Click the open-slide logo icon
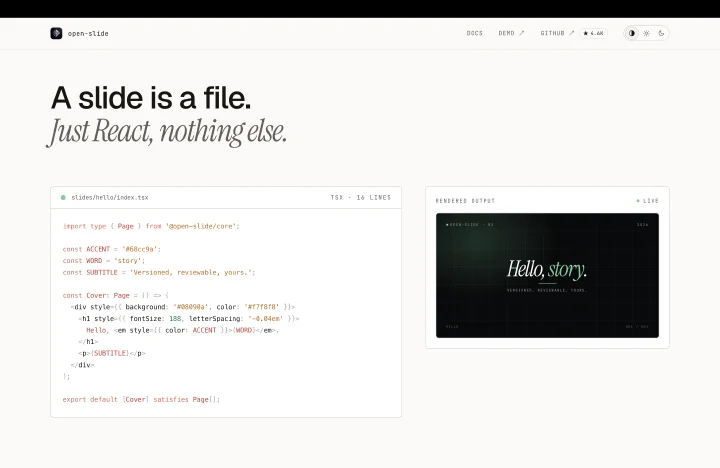Screen dimensions: 720x468 pos(56,33)
